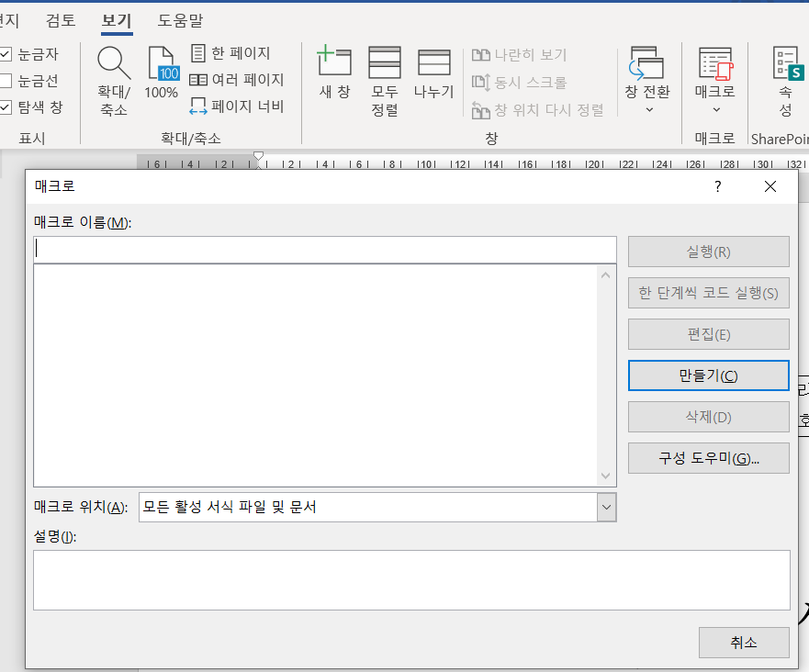Switch to One Page (한 페이지) view
The image size is (809, 672).
(231, 53)
